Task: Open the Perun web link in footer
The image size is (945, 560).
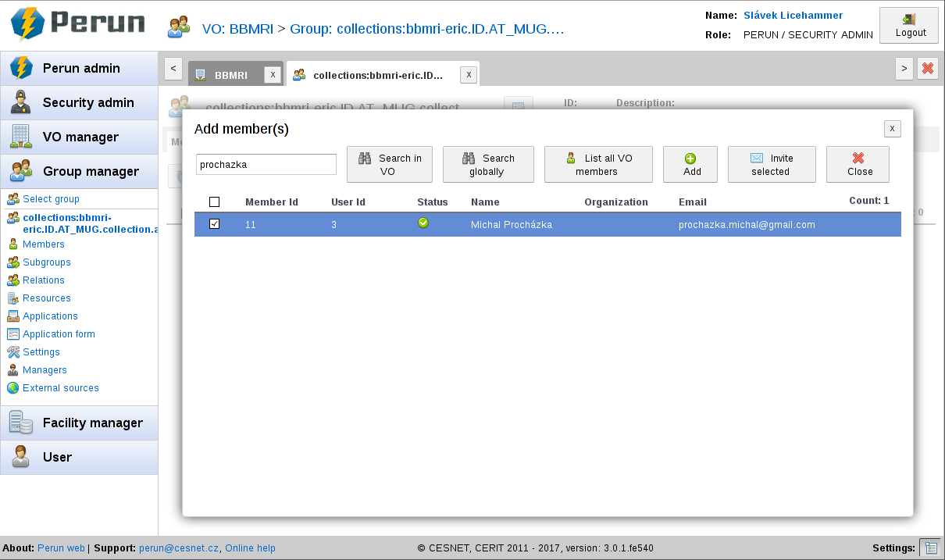Action: [62, 548]
